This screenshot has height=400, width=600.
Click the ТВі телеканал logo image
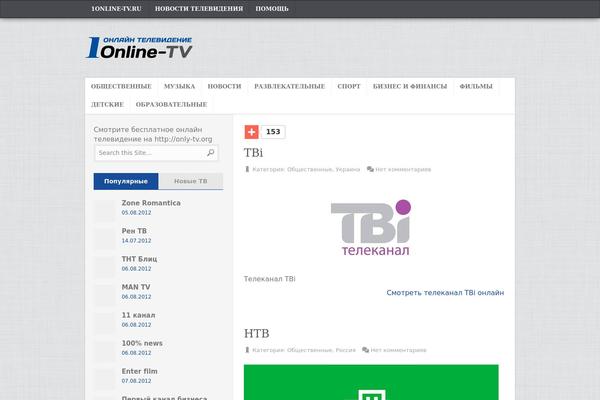371,227
